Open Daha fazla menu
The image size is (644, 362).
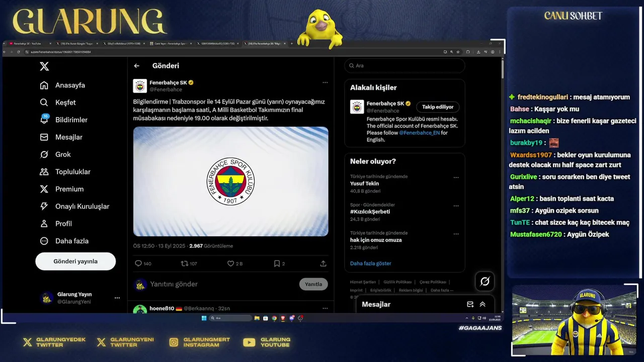point(64,241)
